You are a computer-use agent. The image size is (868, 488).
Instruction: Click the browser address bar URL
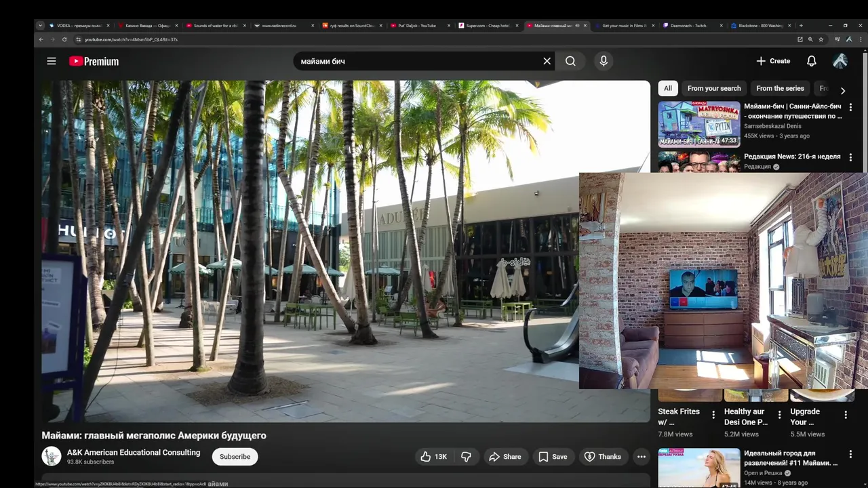pyautogui.click(x=131, y=39)
